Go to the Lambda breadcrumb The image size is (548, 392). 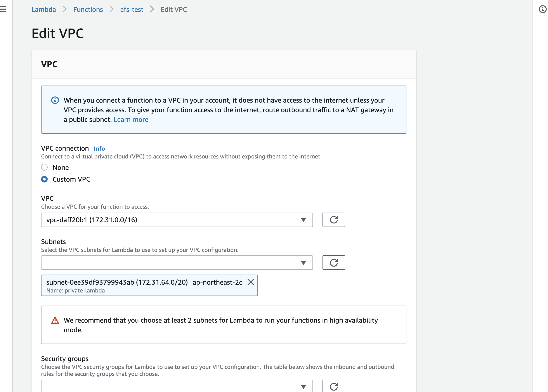click(x=43, y=9)
